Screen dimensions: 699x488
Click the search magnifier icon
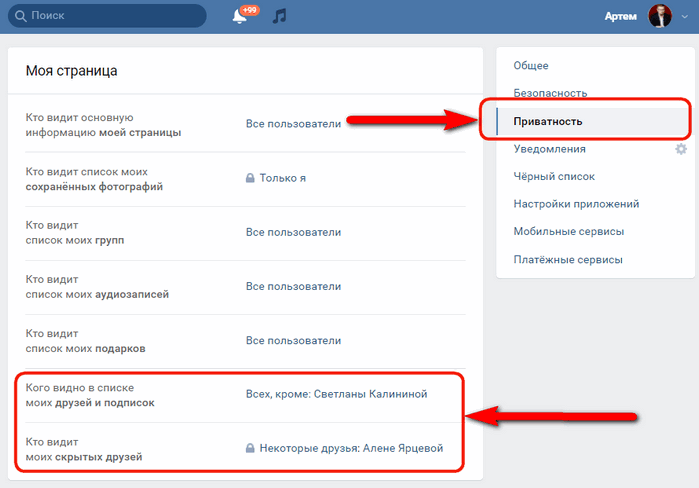pyautogui.click(x=21, y=16)
